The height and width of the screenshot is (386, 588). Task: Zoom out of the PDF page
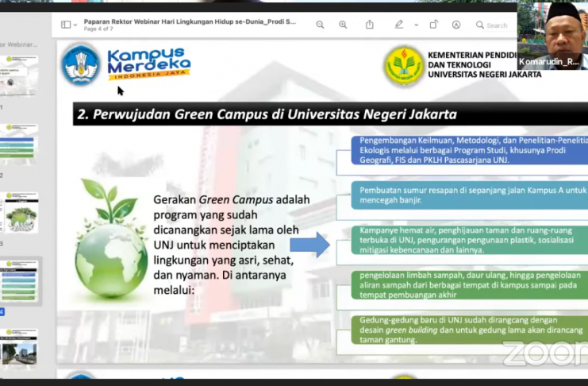point(320,25)
